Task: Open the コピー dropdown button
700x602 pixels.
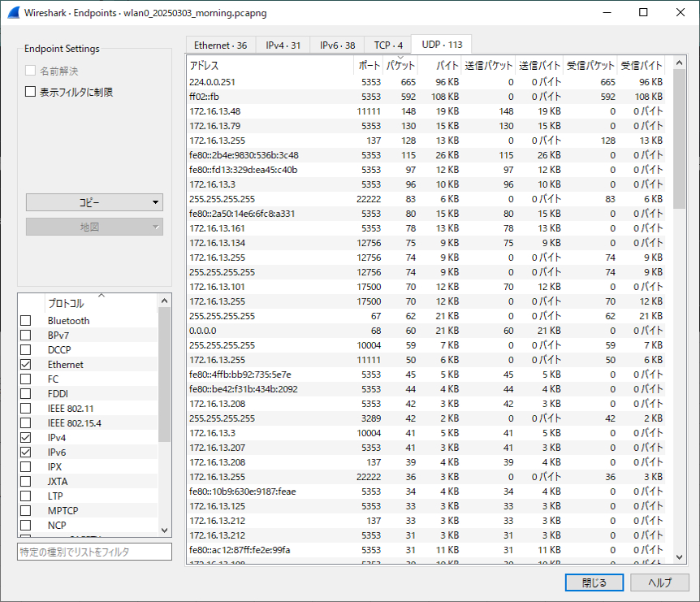Action: (x=94, y=202)
